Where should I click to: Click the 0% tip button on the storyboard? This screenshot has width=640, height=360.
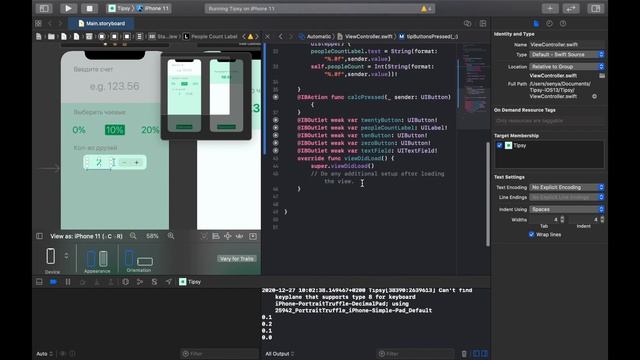click(79, 130)
